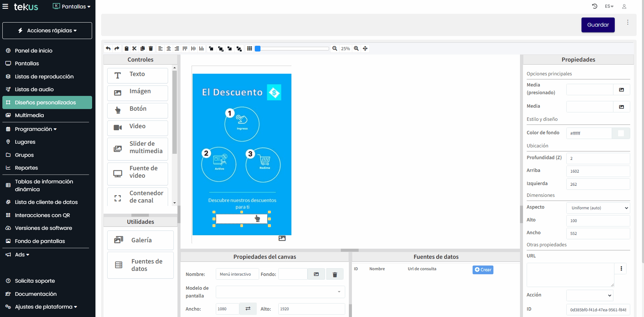Open the Aspecto dropdown
644x317 pixels.
coord(598,208)
